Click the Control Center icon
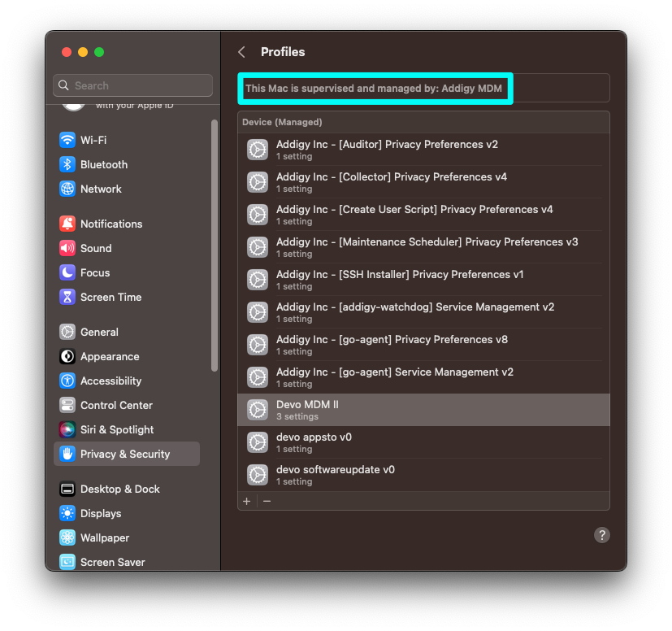 pyautogui.click(x=67, y=405)
